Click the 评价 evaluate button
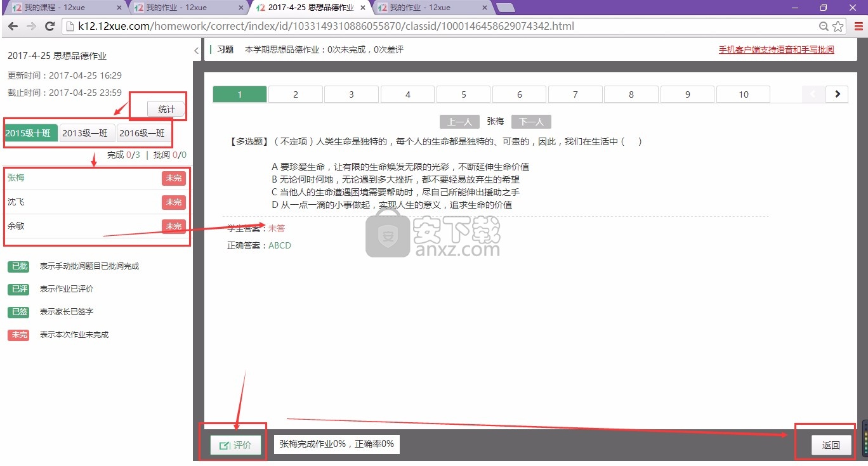This screenshot has height=466, width=868. pos(235,445)
